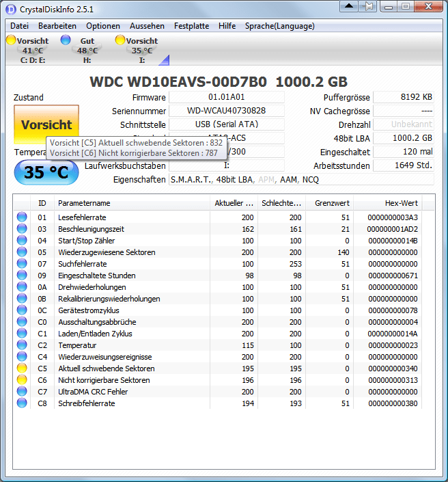
Task: Click the Eingeschaltet value 120 mal
Action: point(404,152)
